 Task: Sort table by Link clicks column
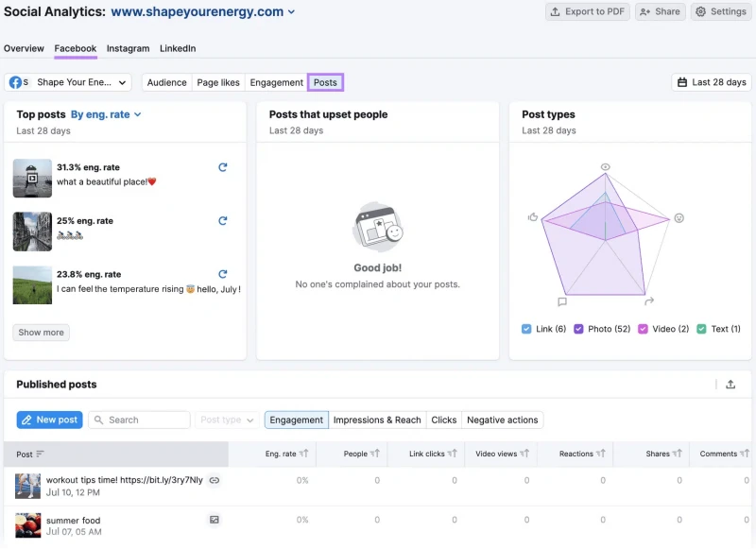click(452, 453)
